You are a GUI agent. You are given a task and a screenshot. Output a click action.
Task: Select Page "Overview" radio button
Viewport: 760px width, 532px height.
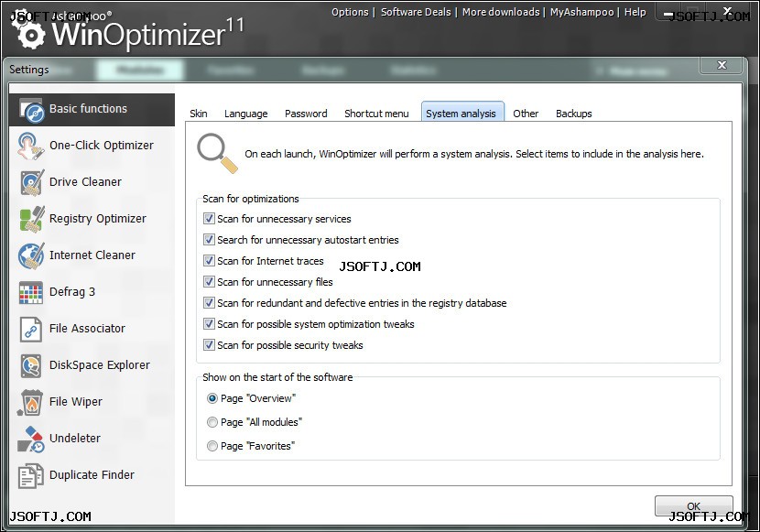click(212, 398)
